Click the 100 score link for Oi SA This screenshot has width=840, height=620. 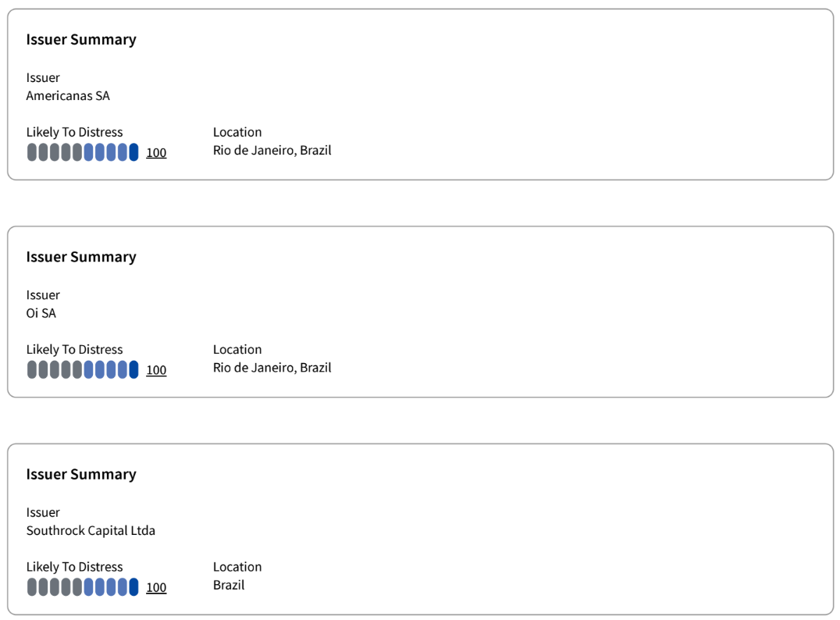156,370
